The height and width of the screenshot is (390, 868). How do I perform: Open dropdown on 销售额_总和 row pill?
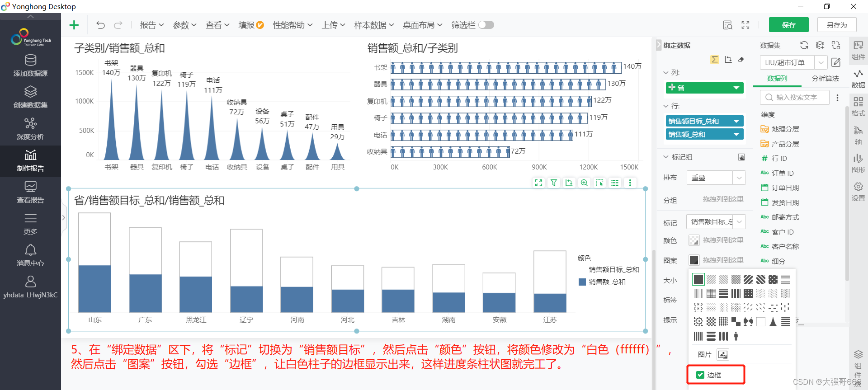click(736, 134)
